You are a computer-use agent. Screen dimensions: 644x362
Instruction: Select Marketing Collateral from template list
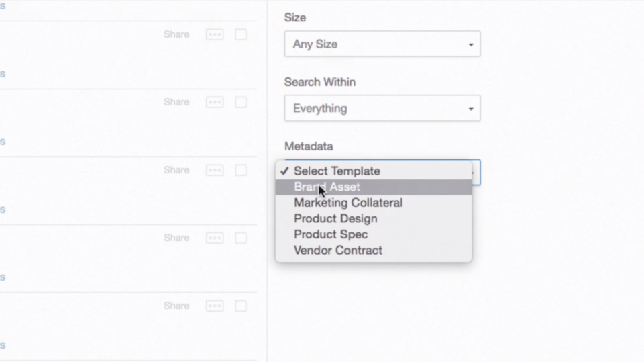click(347, 202)
